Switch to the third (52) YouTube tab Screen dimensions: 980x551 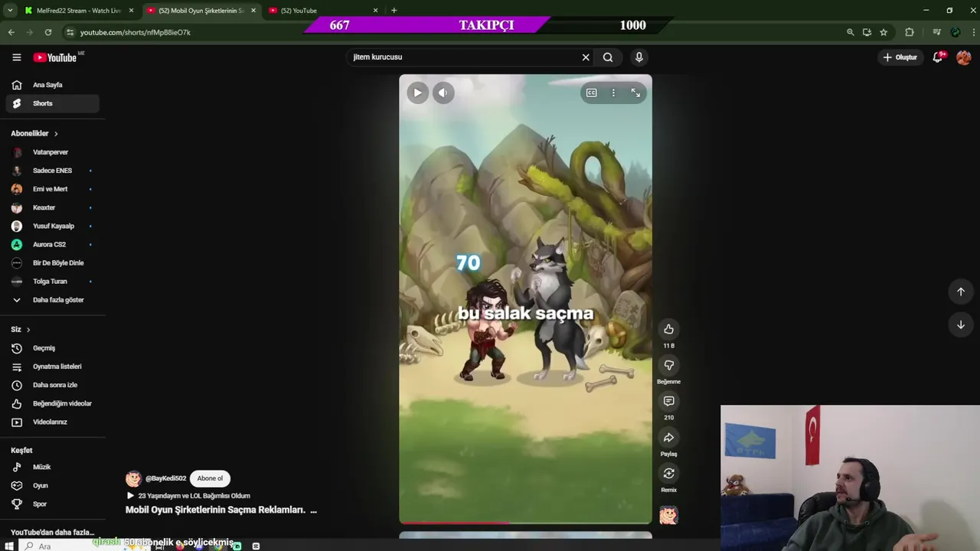(x=322, y=11)
